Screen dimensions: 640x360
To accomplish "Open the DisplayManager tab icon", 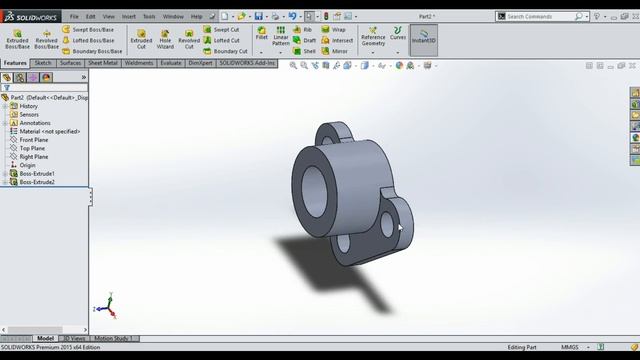I will click(x=46, y=77).
